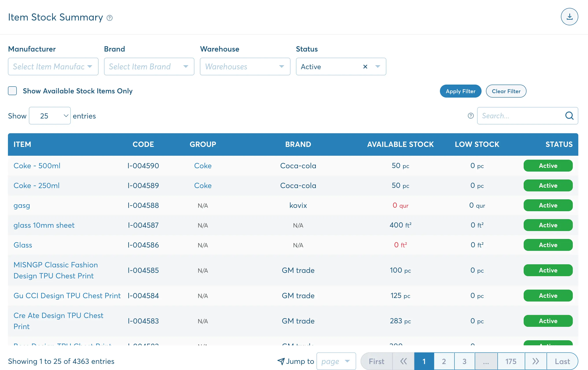The width and height of the screenshot is (588, 370).
Task: Go to next page with double-arrow icon
Action: point(536,361)
